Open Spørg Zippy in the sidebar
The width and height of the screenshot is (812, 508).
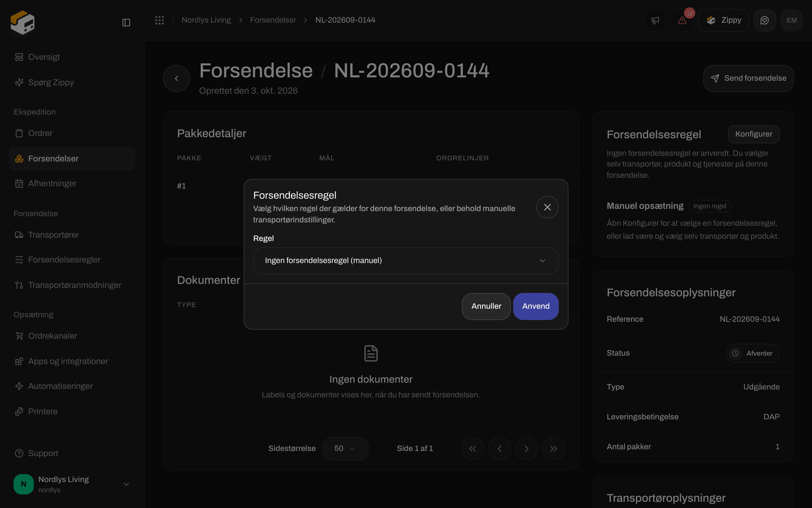pos(72,82)
